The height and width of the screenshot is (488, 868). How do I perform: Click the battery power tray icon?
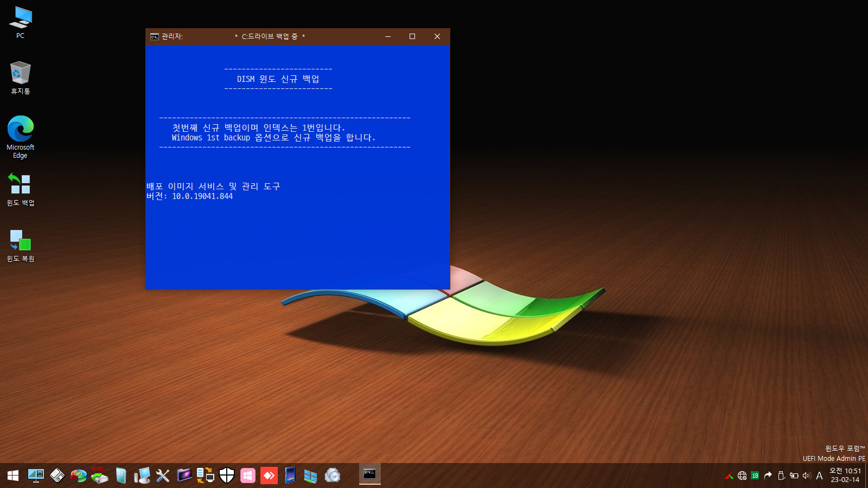794,476
